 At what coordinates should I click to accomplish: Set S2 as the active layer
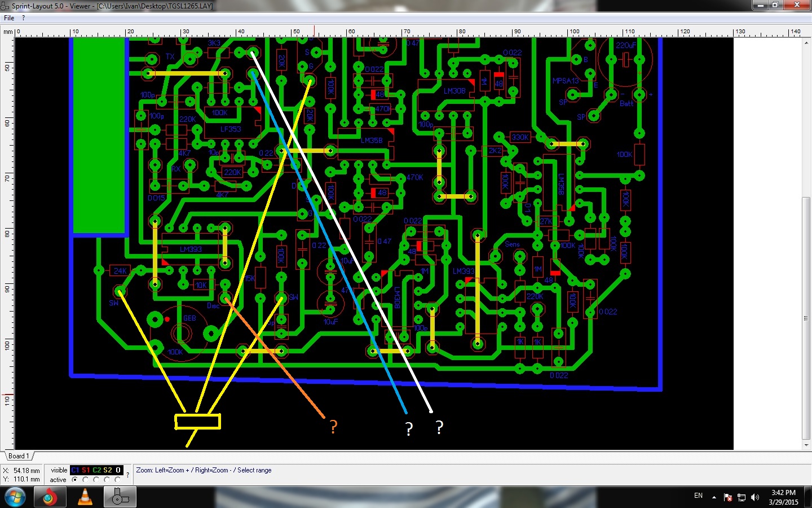(107, 480)
